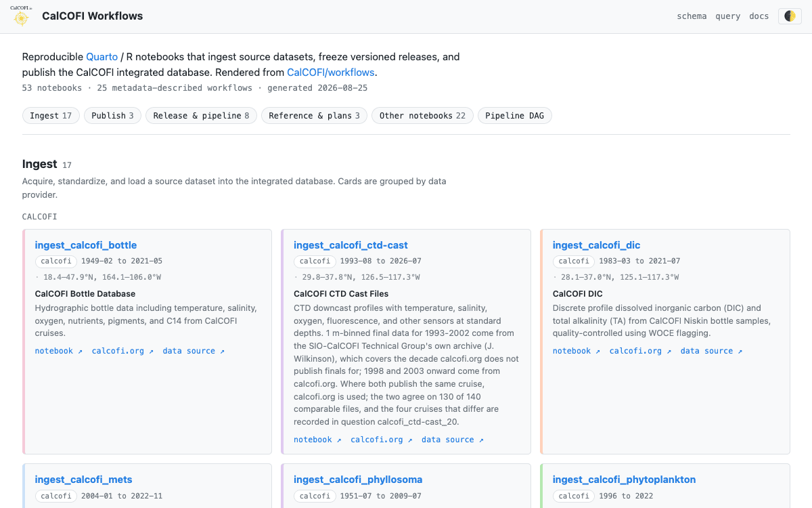This screenshot has height=508, width=812.
Task: Open the Pipeline DAG chip
Action: 515,116
